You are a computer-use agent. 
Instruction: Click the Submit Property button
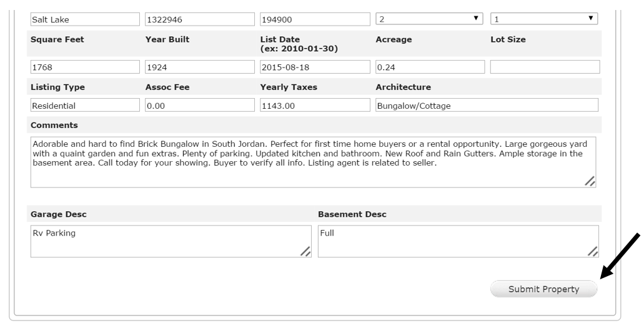click(x=543, y=289)
